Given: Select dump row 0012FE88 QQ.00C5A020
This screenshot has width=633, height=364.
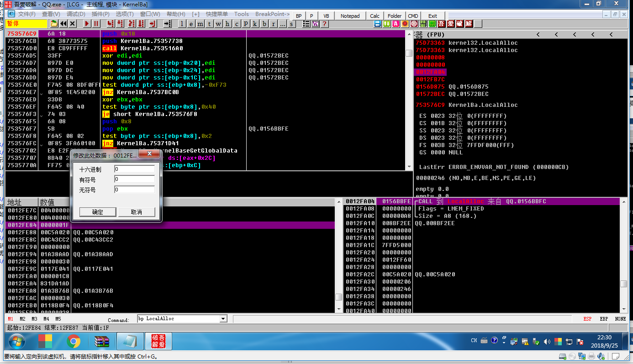Looking at the screenshot, I should point(171,232).
